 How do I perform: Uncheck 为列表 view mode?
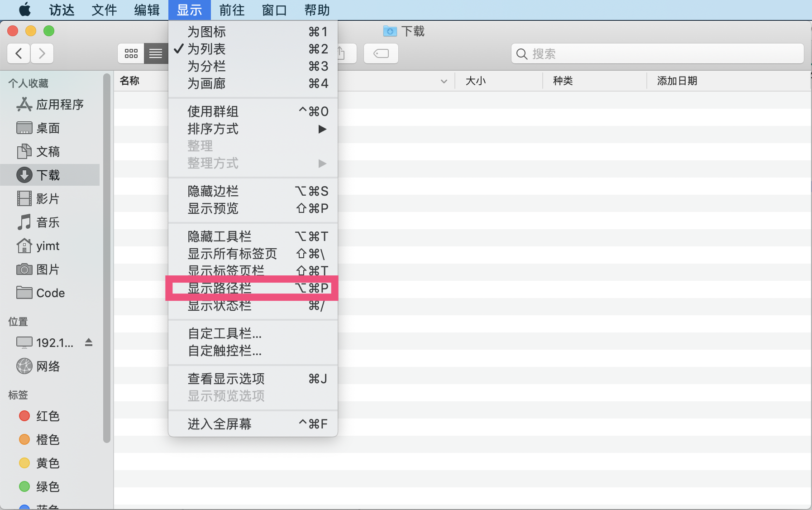point(207,49)
